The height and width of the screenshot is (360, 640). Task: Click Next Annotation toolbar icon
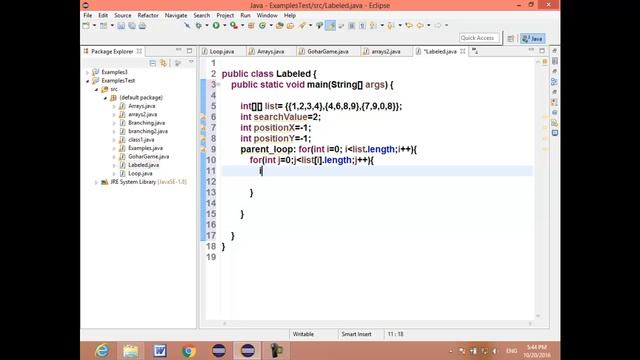pyautogui.click(x=373, y=26)
